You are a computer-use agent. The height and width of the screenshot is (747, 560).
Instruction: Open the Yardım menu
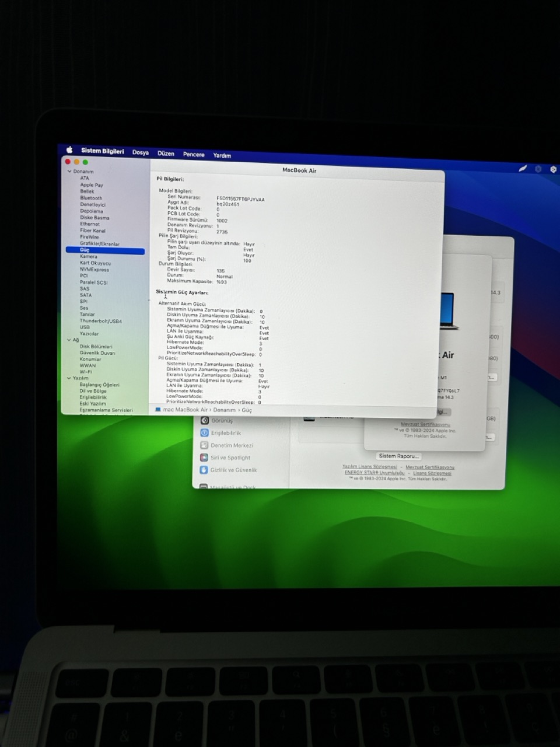(x=222, y=156)
